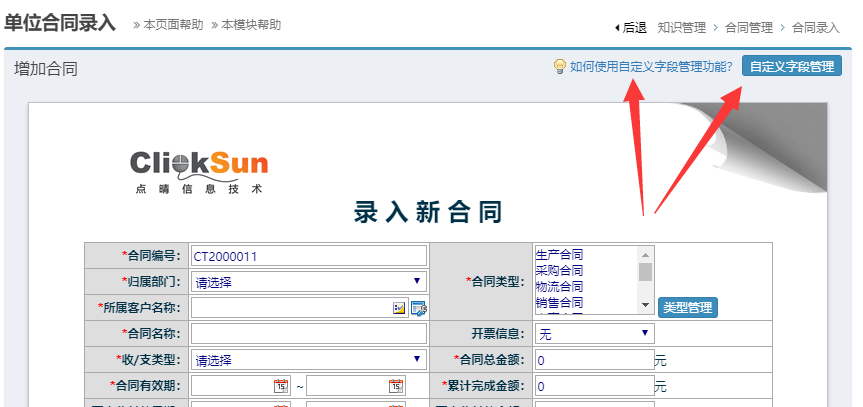This screenshot has width=863, height=407.
Task: Click the lightbulb help icon
Action: [560, 67]
